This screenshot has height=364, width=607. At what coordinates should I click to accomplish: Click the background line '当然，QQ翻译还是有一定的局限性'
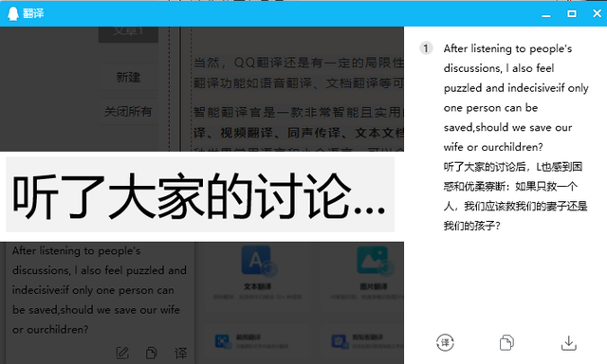coord(298,63)
